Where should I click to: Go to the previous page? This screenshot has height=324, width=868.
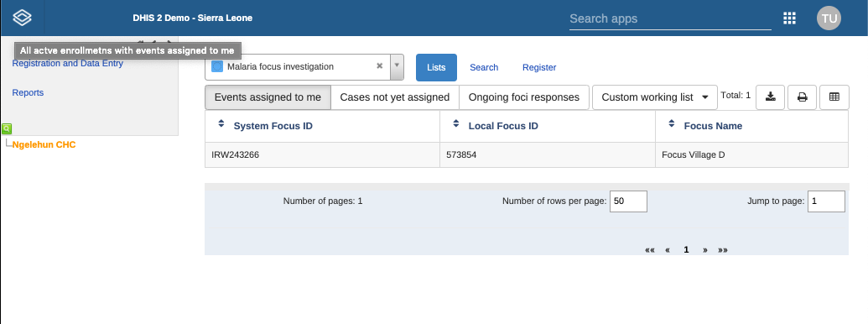(668, 250)
